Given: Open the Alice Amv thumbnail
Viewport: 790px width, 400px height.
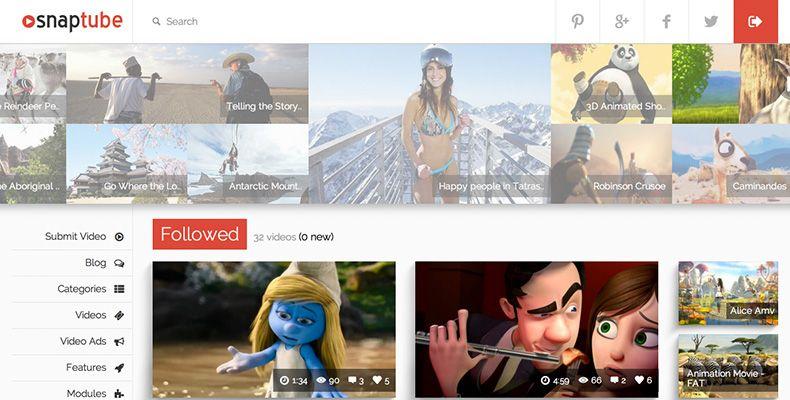Looking at the screenshot, I should 728,293.
